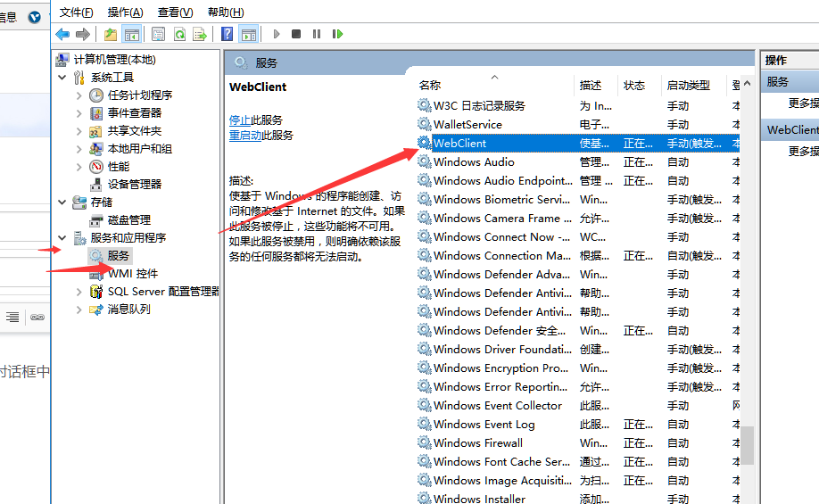Open Help via blue question mark icon

[227, 34]
